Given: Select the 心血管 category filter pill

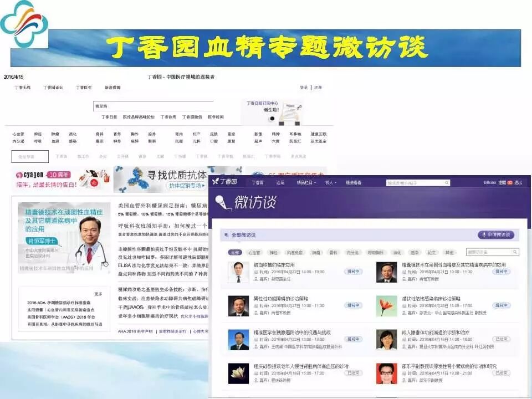Looking at the screenshot, I should click(x=254, y=253).
